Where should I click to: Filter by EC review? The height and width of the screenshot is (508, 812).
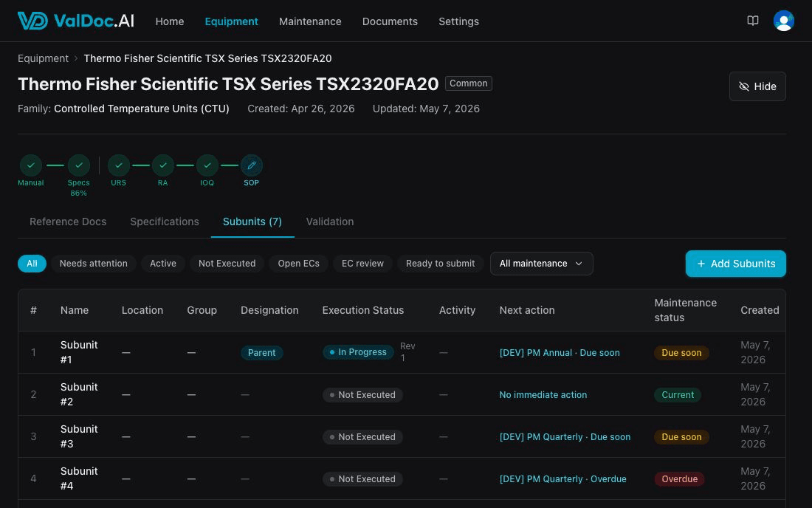[362, 263]
